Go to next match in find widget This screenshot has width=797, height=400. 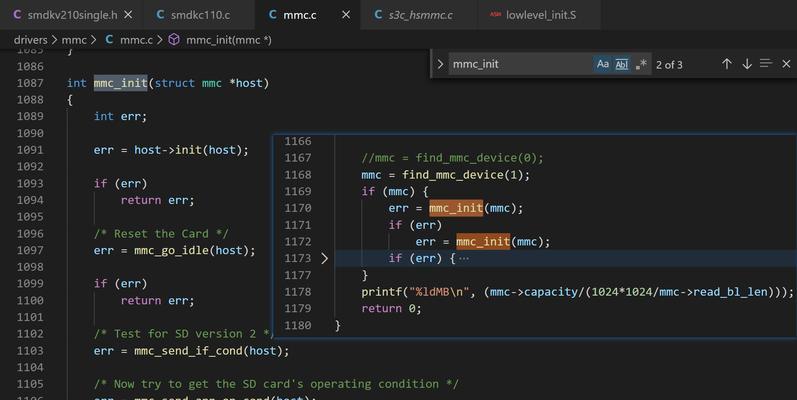click(x=747, y=64)
